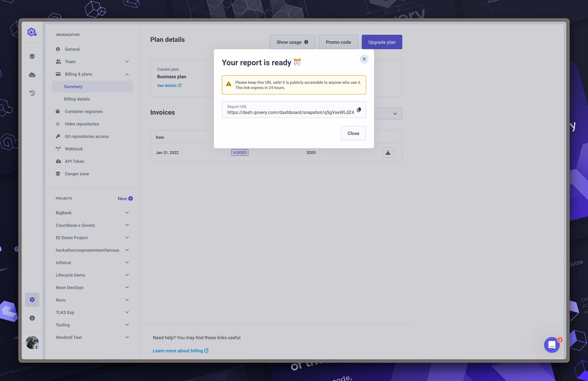Open the Qovery logo home icon
This screenshot has height=381, width=588.
tap(32, 32)
